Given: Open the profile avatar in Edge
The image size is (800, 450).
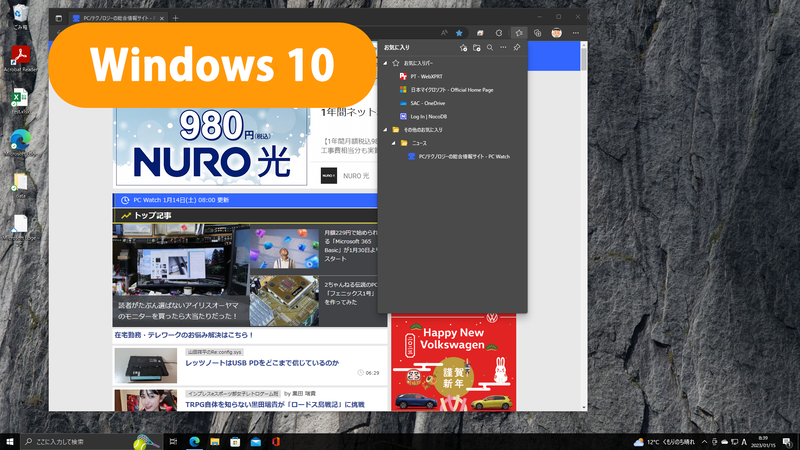Looking at the screenshot, I should [x=557, y=33].
